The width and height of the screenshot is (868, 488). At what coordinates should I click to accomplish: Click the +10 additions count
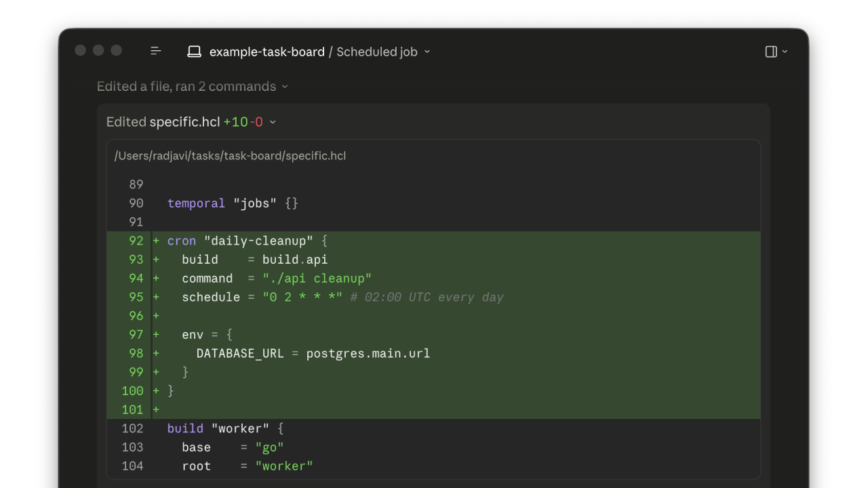tap(235, 122)
